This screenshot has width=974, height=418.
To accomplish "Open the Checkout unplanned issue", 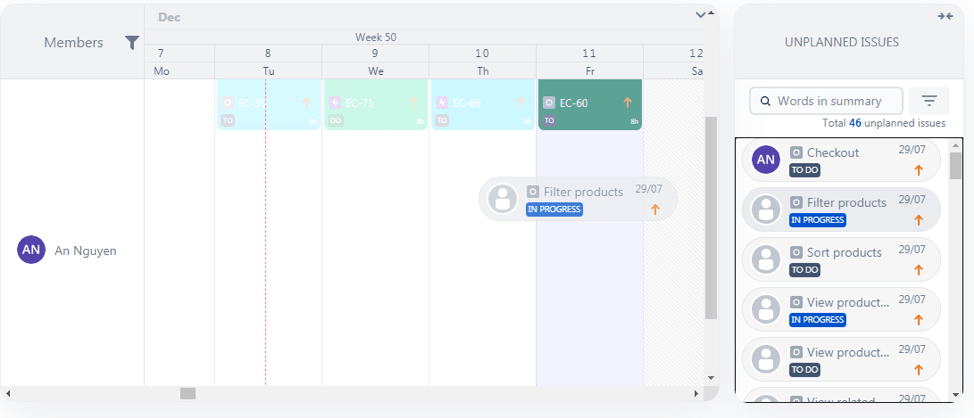I will (x=841, y=160).
